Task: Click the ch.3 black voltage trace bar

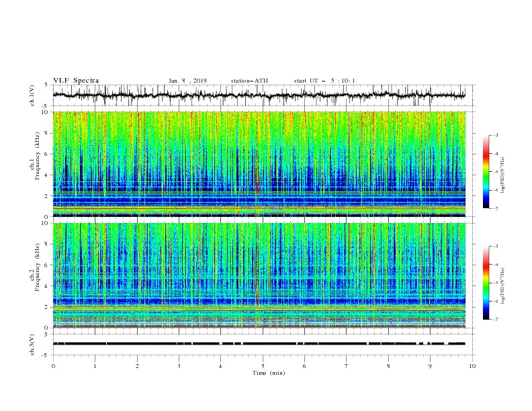Action: tap(259, 344)
